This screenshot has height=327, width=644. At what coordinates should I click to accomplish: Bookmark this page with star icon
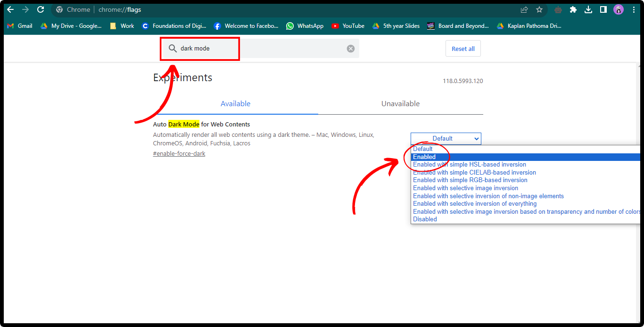[x=539, y=9]
